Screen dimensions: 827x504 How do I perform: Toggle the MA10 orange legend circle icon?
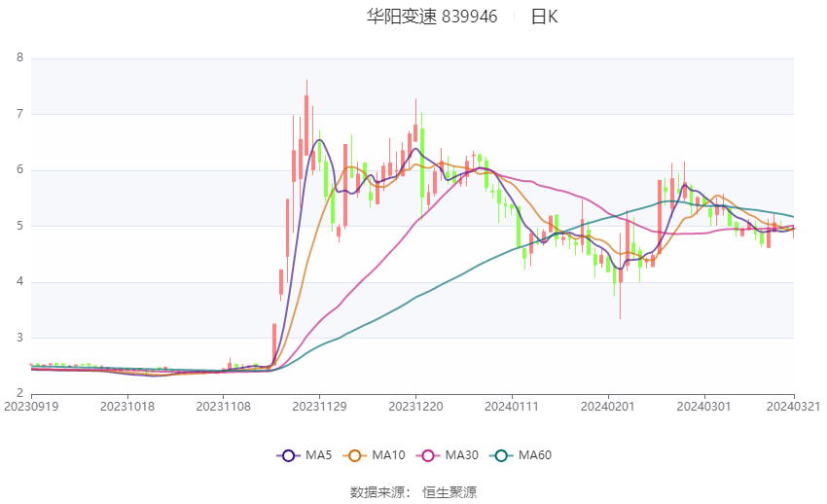click(x=354, y=455)
